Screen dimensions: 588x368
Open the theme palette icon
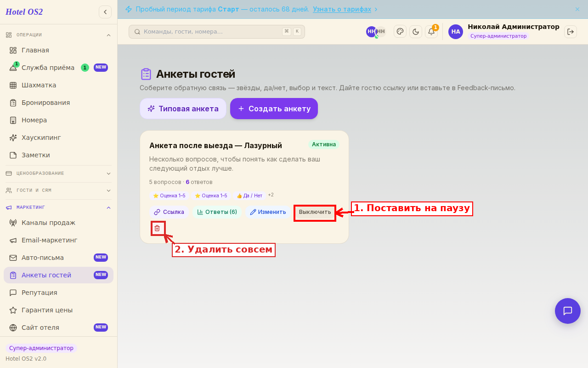[x=400, y=32]
